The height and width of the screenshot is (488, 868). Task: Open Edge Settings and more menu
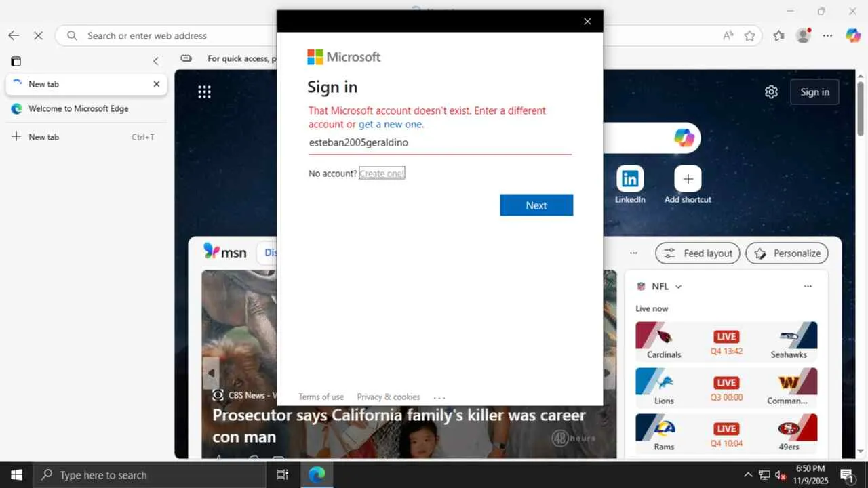(827, 35)
